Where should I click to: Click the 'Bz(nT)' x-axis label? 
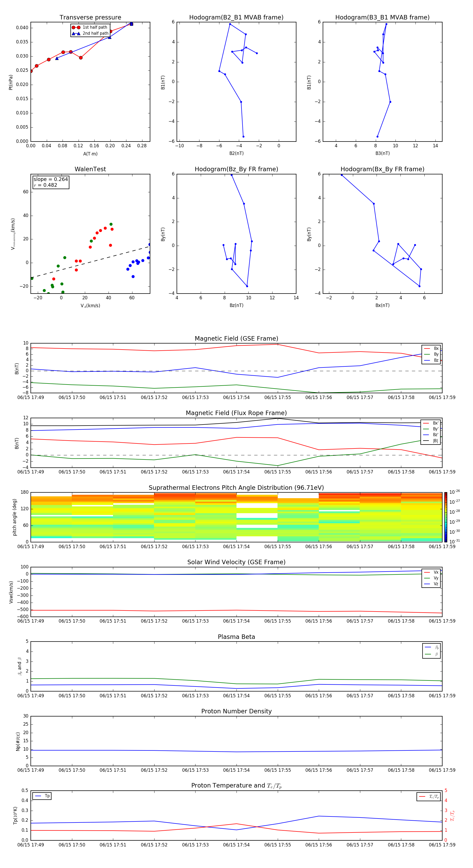point(236,305)
